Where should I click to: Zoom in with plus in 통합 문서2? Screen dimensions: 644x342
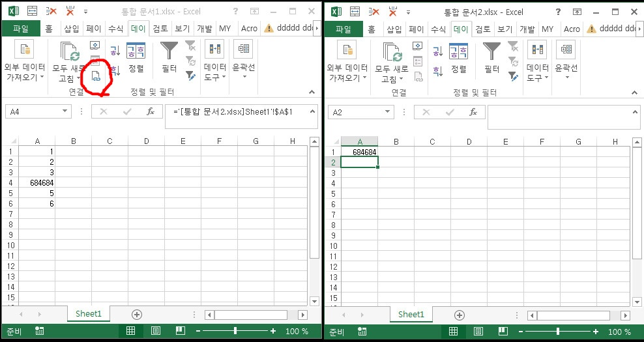click(x=596, y=332)
